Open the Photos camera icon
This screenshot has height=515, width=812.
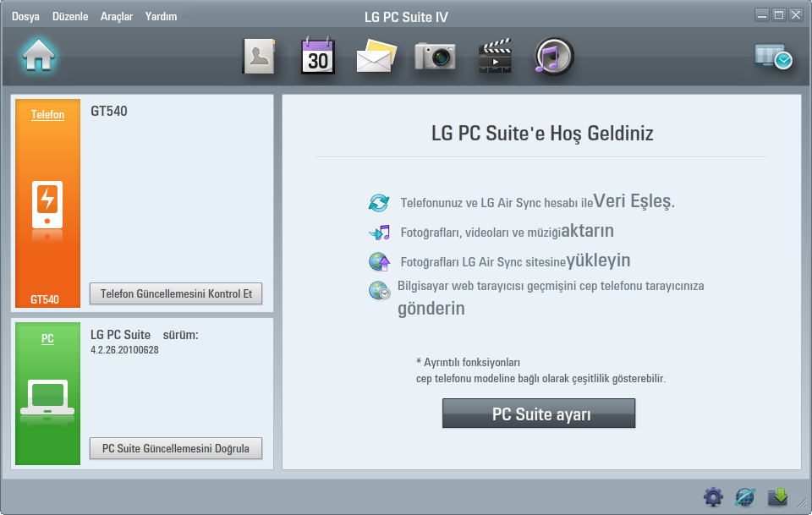pyautogui.click(x=435, y=56)
